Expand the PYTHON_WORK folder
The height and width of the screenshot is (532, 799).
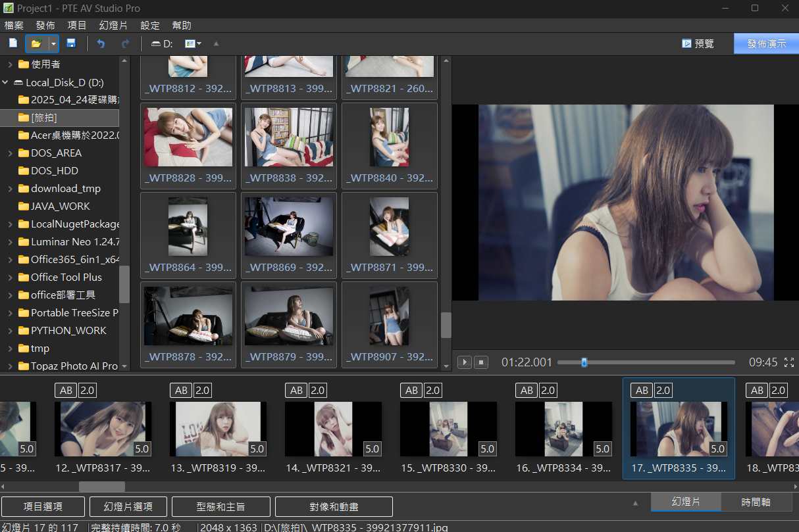[10, 330]
